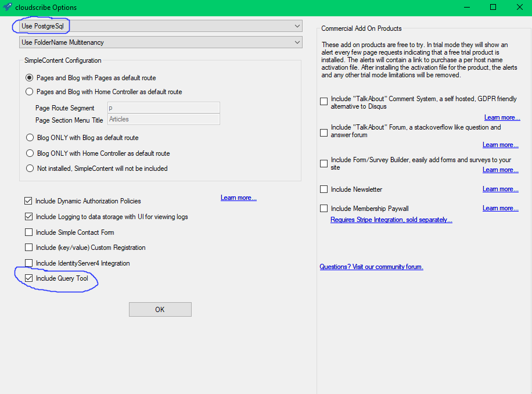The image size is (532, 394).
Task: Click Requires Stripe Integration link
Action: [x=391, y=220]
